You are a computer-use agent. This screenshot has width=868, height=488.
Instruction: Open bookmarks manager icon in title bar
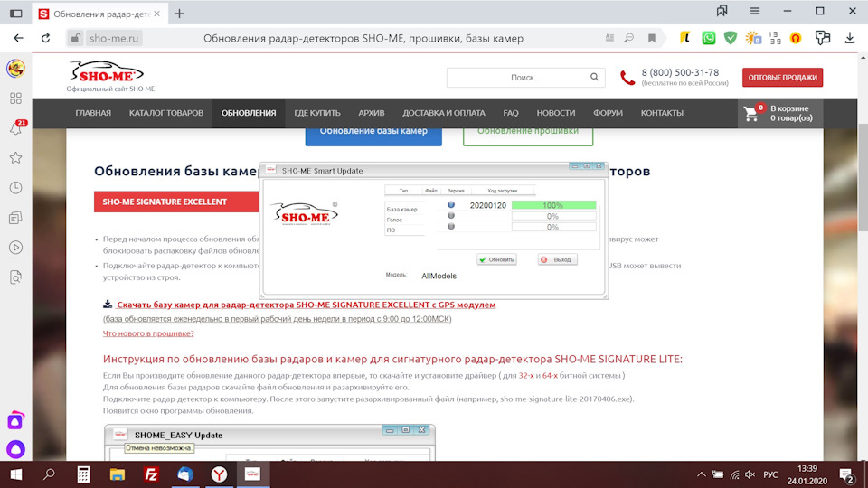[722, 11]
